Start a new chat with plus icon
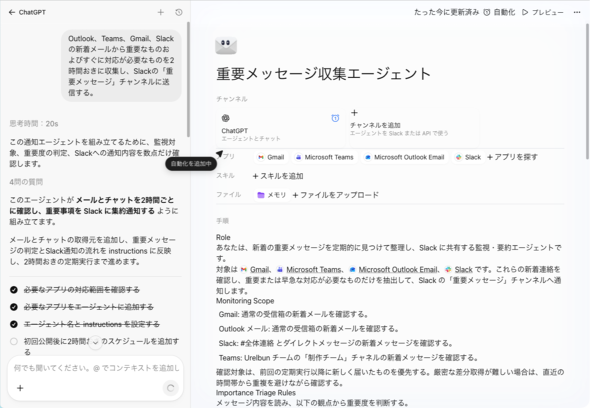 pyautogui.click(x=161, y=12)
